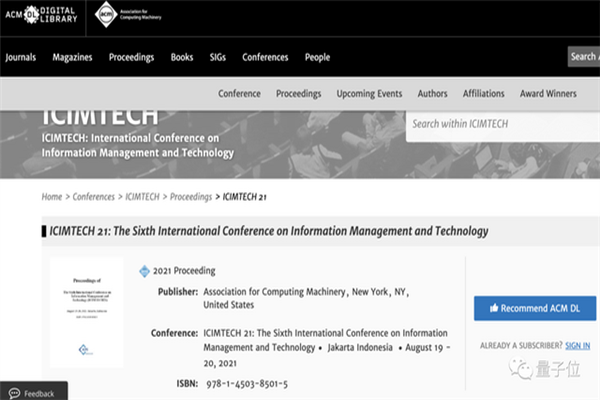Viewport: 600px width, 400px height.
Task: Click the Search within ICIMTECH field
Action: pos(503,124)
